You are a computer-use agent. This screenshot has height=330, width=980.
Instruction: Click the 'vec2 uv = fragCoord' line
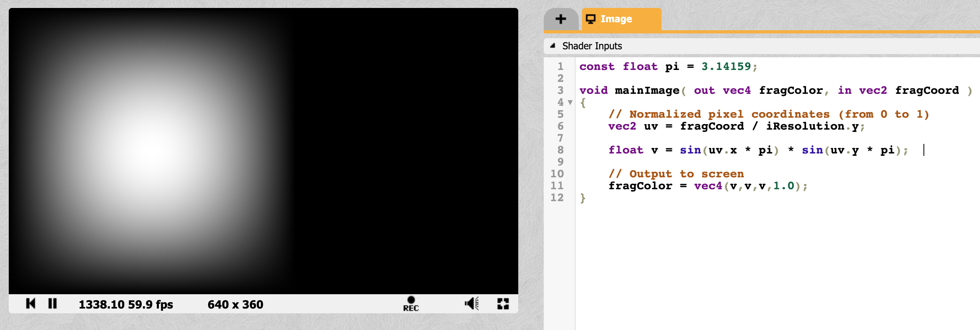pyautogui.click(x=736, y=126)
